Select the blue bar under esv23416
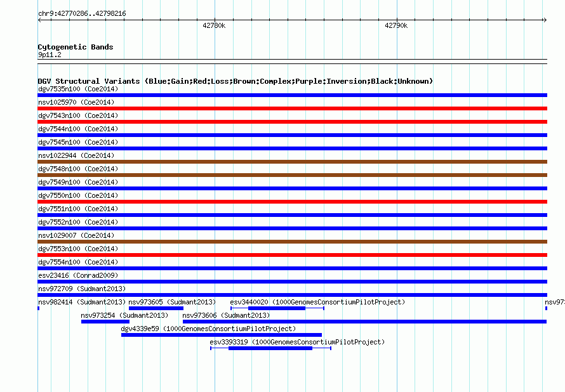The image size is (565, 392). click(x=292, y=282)
